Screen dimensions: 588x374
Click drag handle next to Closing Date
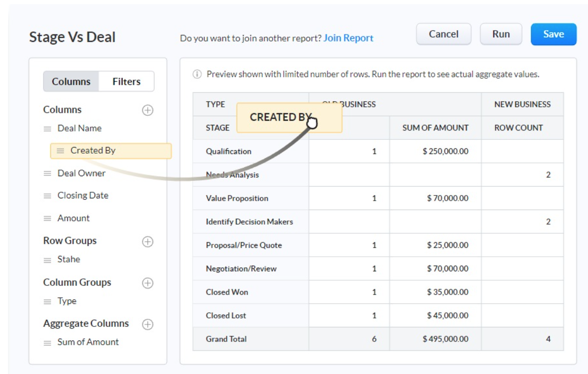coord(48,195)
